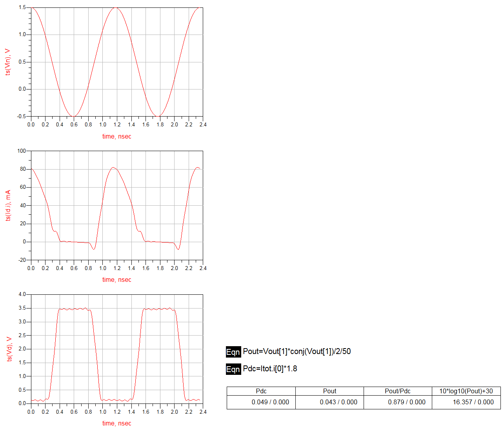Click the ts(Id.i), mA axis label

coord(7,205)
